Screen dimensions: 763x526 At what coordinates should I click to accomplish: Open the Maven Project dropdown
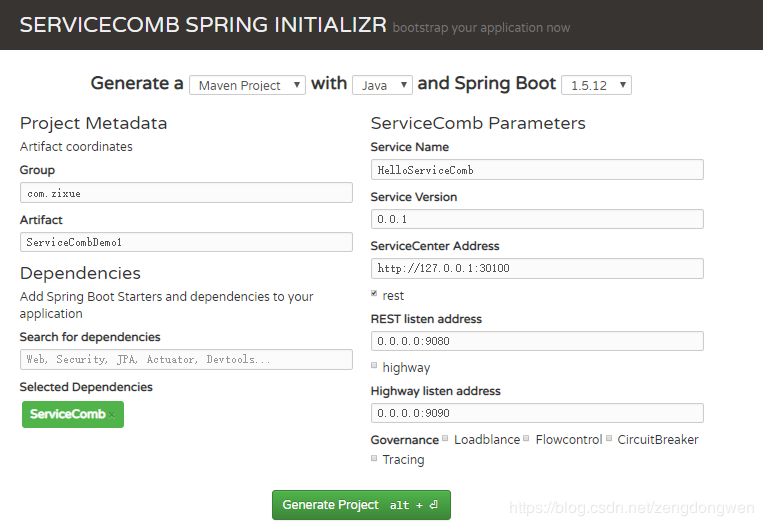click(x=247, y=85)
